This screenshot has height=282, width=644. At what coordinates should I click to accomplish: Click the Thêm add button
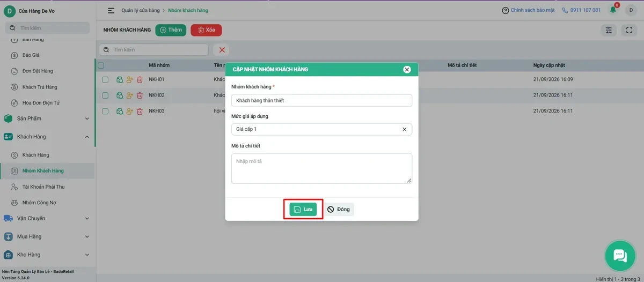click(171, 30)
